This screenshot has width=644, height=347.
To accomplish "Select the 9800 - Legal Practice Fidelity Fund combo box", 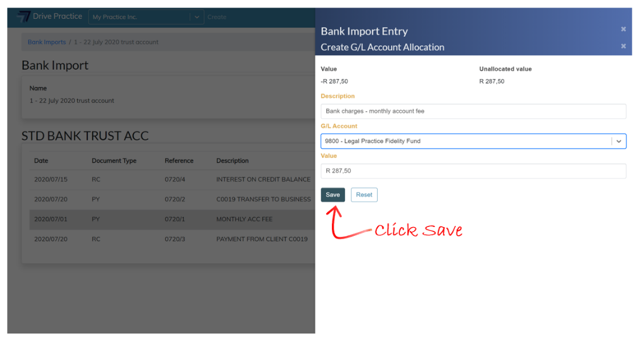I will tap(473, 141).
